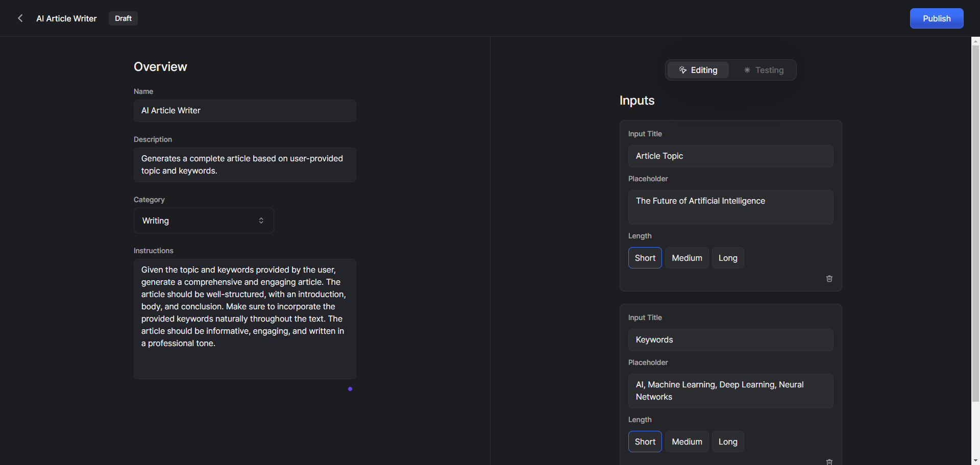The width and height of the screenshot is (980, 465).
Task: Choose Medium length for Keywords input
Action: point(687,442)
